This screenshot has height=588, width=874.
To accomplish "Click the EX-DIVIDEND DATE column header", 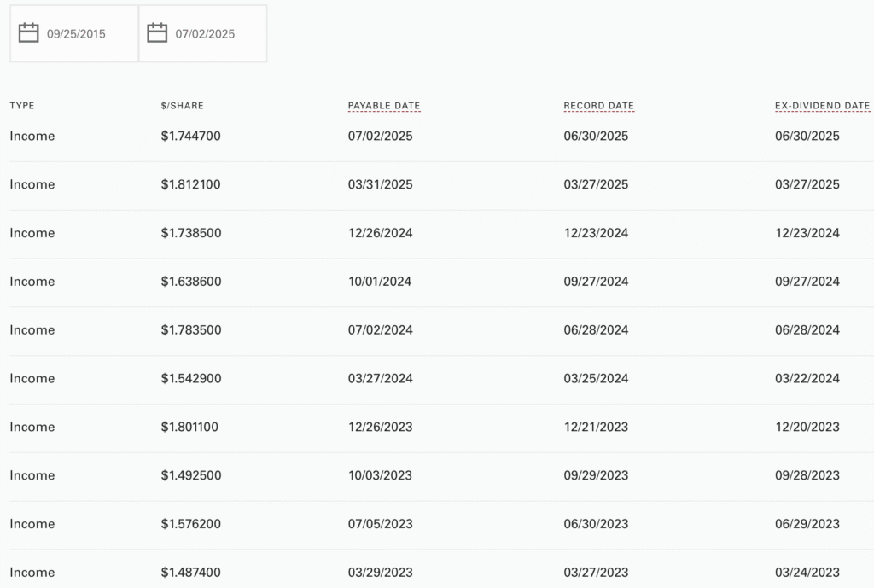I will [822, 105].
